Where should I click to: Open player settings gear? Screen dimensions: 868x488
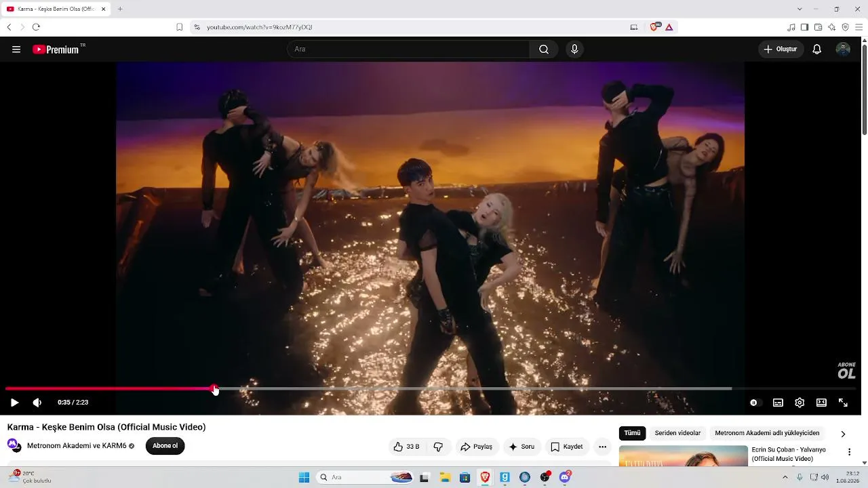800,403
